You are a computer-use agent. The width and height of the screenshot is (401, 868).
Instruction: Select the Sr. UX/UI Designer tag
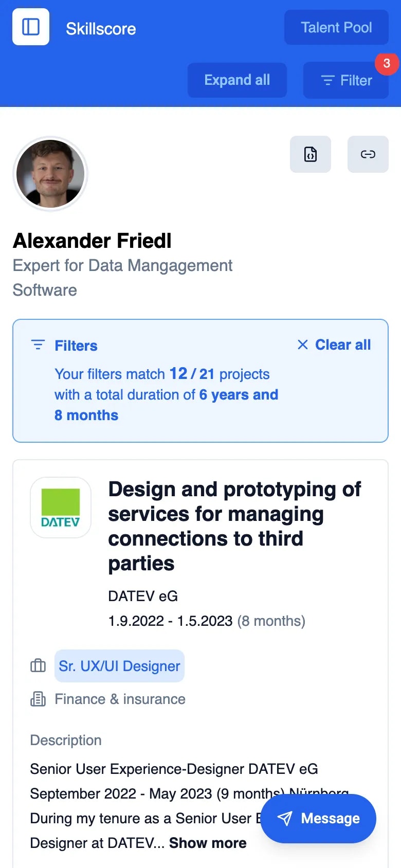pos(119,666)
